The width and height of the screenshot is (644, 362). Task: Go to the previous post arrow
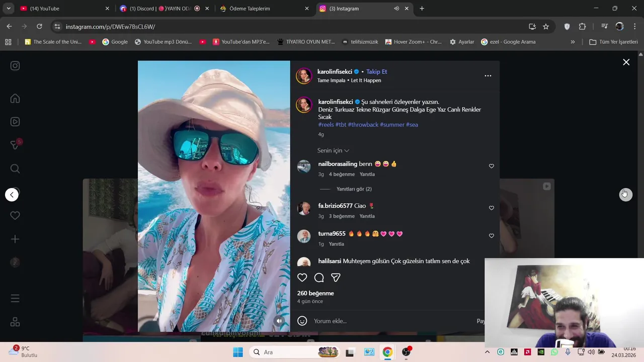[x=12, y=195]
